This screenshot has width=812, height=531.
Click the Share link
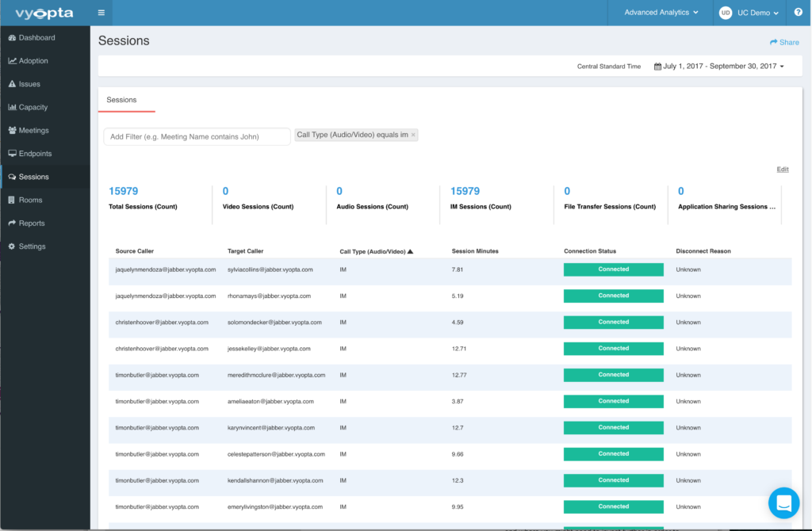tap(784, 43)
